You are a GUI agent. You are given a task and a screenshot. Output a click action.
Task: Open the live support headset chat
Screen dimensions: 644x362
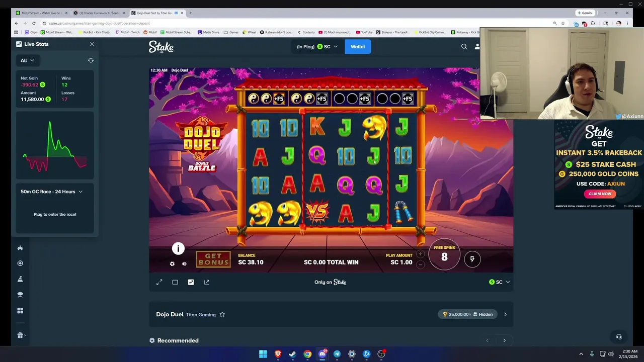point(619,337)
